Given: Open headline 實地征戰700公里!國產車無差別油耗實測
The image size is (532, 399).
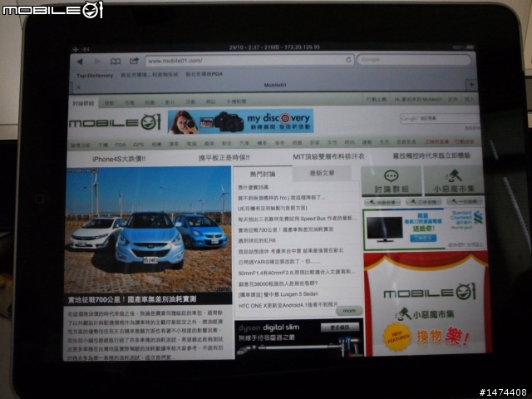Looking at the screenshot, I should 132,299.
